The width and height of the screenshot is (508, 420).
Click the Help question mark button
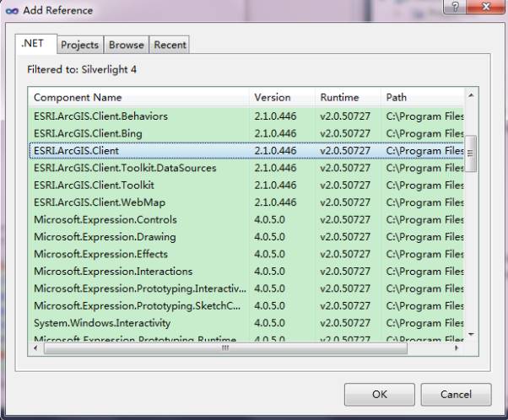455,7
